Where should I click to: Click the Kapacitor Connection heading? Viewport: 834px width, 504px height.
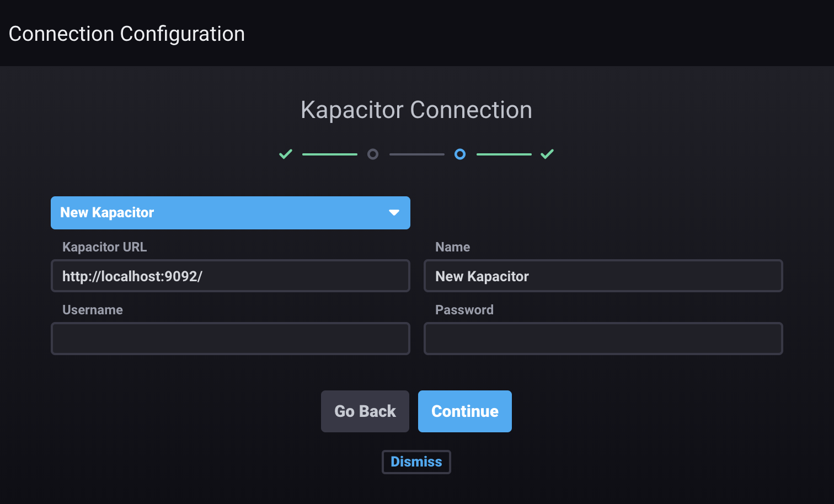tap(416, 110)
